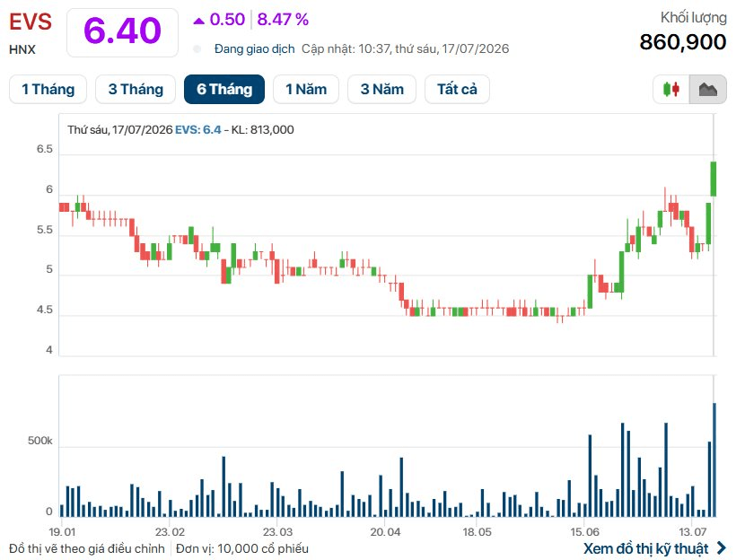This screenshot has height=560, width=745.
Task: Show the Tất cả full history range
Action: tap(457, 90)
